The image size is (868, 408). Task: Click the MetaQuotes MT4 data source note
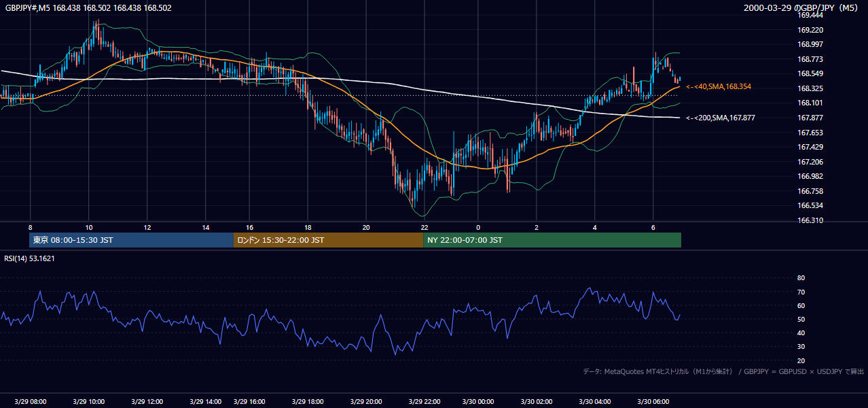coord(723,371)
